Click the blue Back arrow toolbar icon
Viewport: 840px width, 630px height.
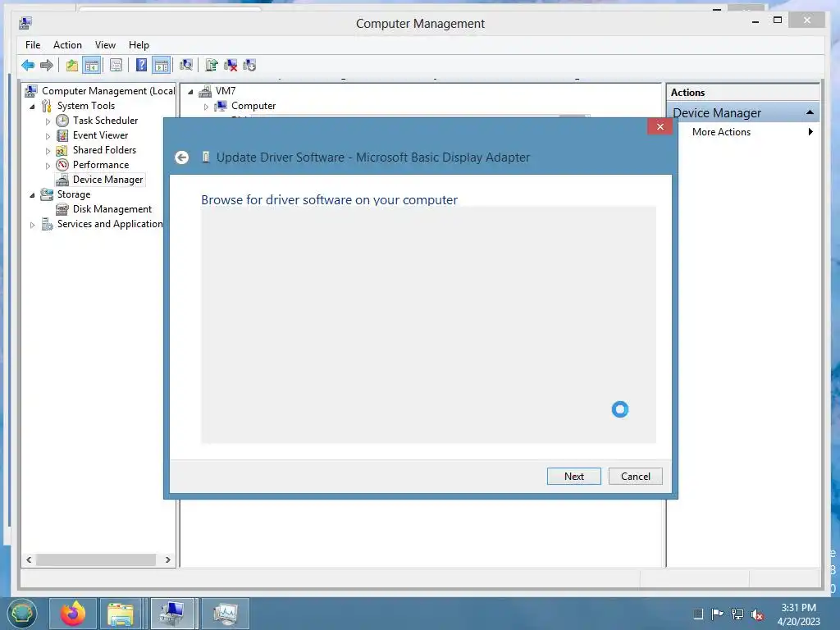coord(28,66)
